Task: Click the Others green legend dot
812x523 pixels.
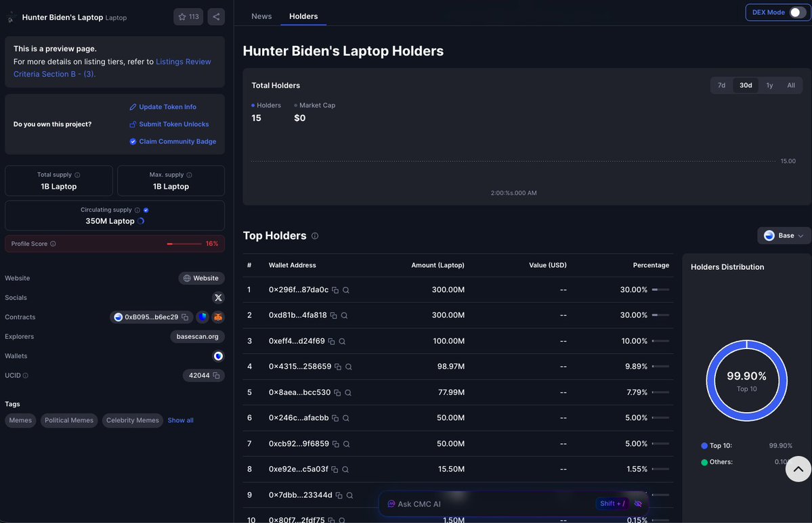Action: pos(704,463)
